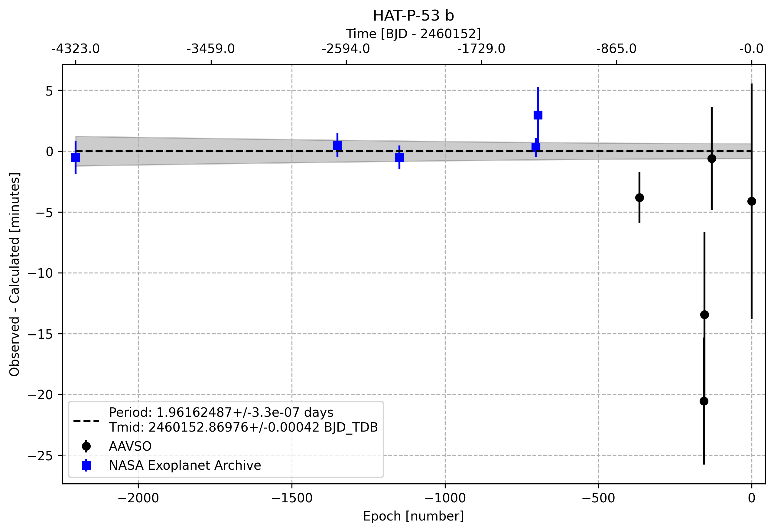The width and height of the screenshot is (774, 532).
Task: Pick the top tick label "-865.0"
Action: click(616, 49)
